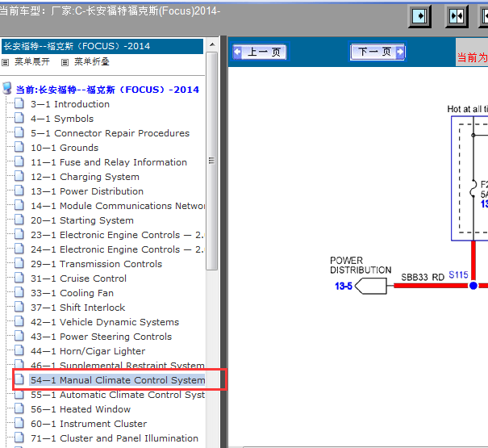Open 43—1 Power Steering Controls

pyautogui.click(x=101, y=337)
